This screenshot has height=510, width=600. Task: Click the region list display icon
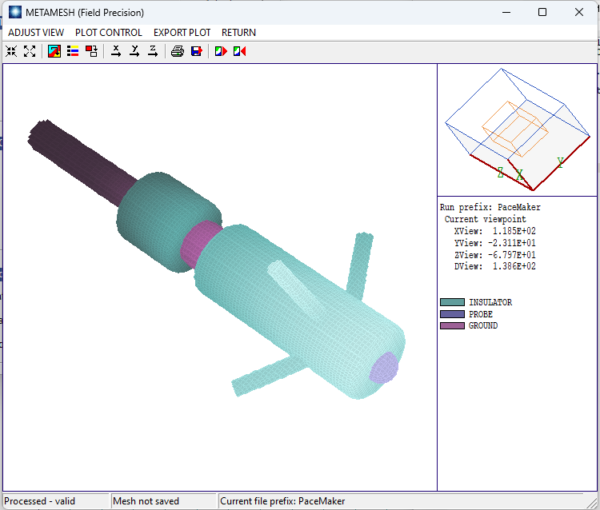[x=73, y=51]
